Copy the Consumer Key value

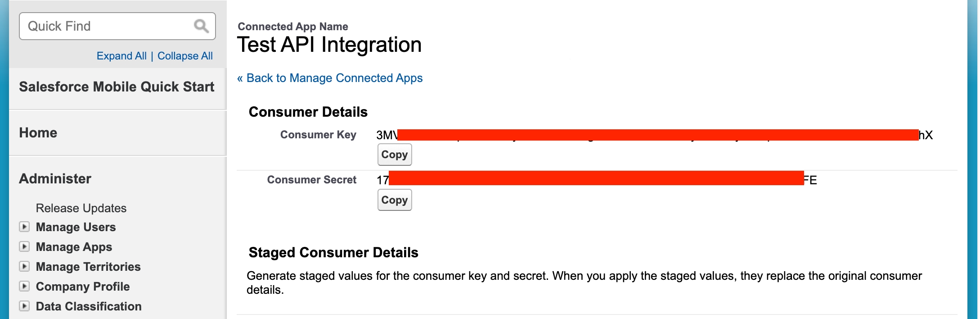pos(394,155)
